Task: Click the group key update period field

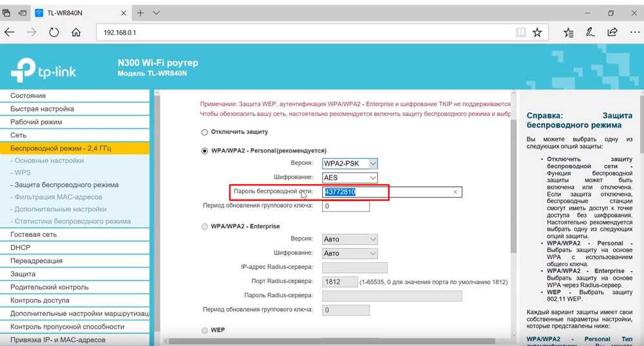Action: 346,206
